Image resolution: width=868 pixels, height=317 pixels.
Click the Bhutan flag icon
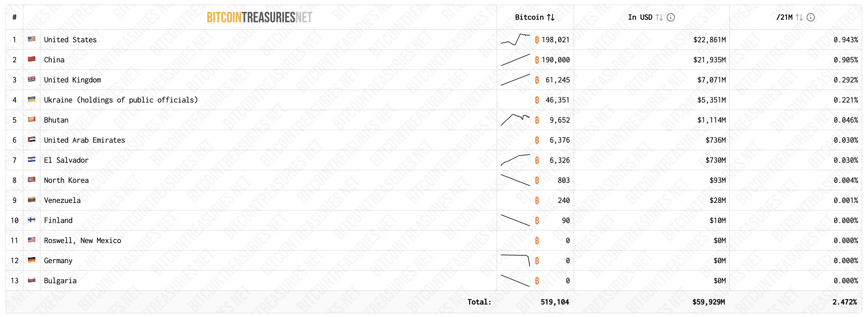[32, 120]
